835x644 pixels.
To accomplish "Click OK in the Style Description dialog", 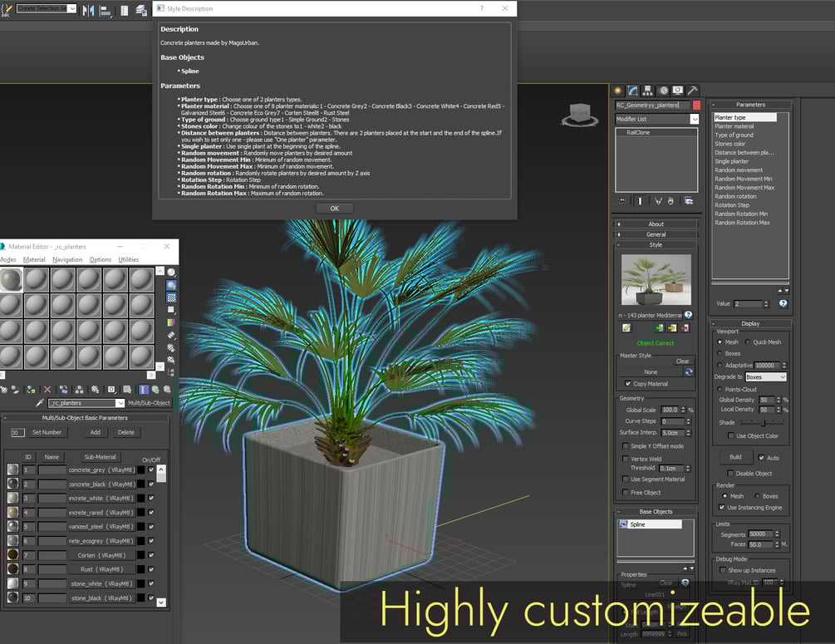I will [335, 209].
